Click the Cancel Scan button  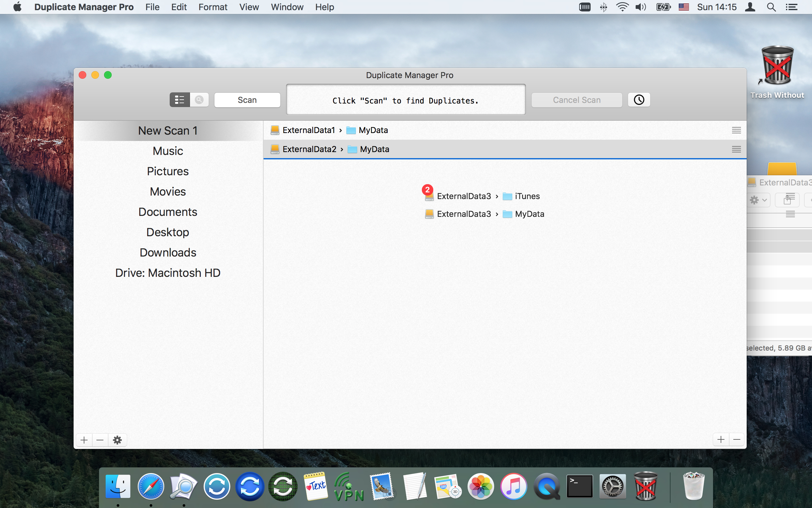pyautogui.click(x=577, y=100)
